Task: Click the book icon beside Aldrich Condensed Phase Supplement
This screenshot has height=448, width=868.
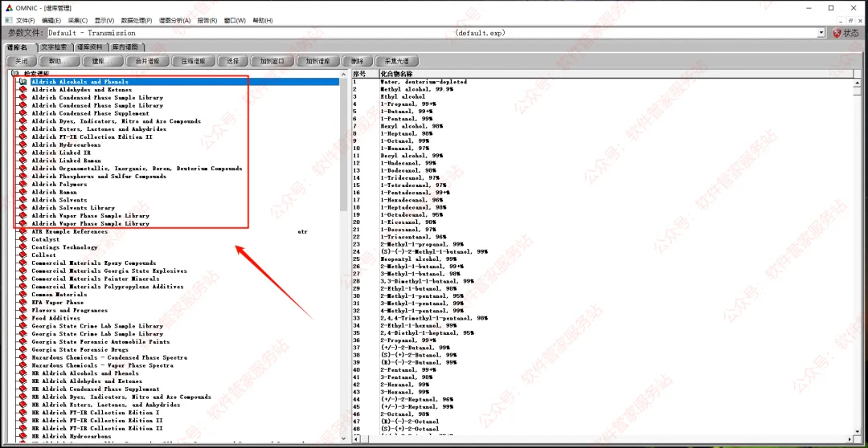Action: [23, 113]
